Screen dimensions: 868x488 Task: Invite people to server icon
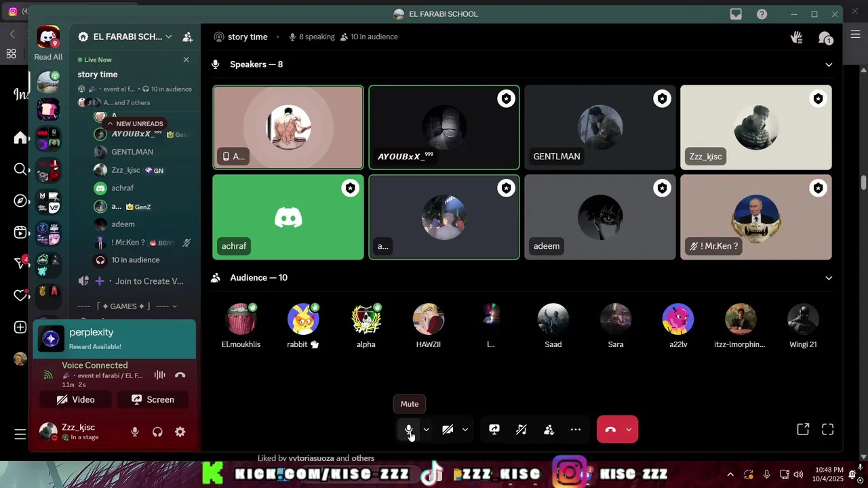pyautogui.click(x=188, y=37)
